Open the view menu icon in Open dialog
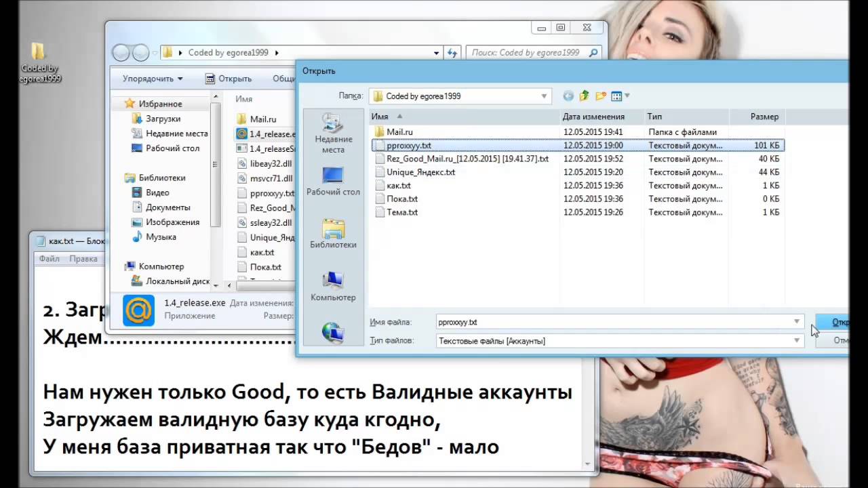868x488 pixels. point(616,96)
